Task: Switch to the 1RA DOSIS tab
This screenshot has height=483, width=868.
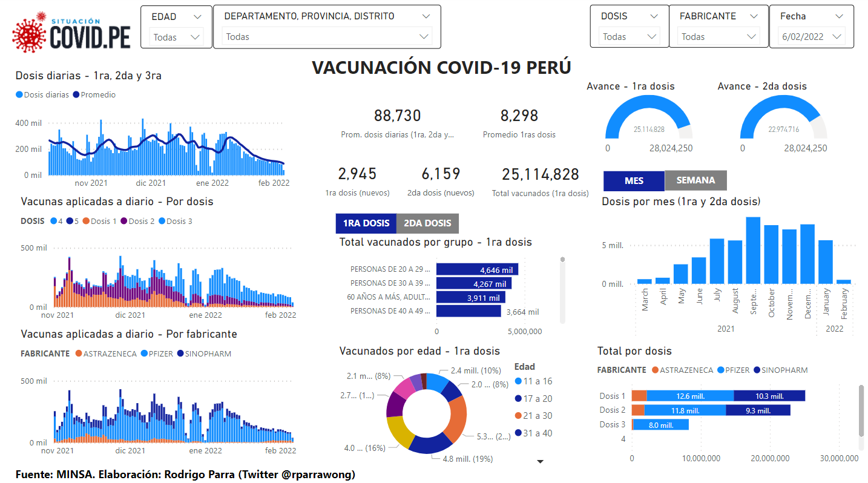Action: point(366,223)
